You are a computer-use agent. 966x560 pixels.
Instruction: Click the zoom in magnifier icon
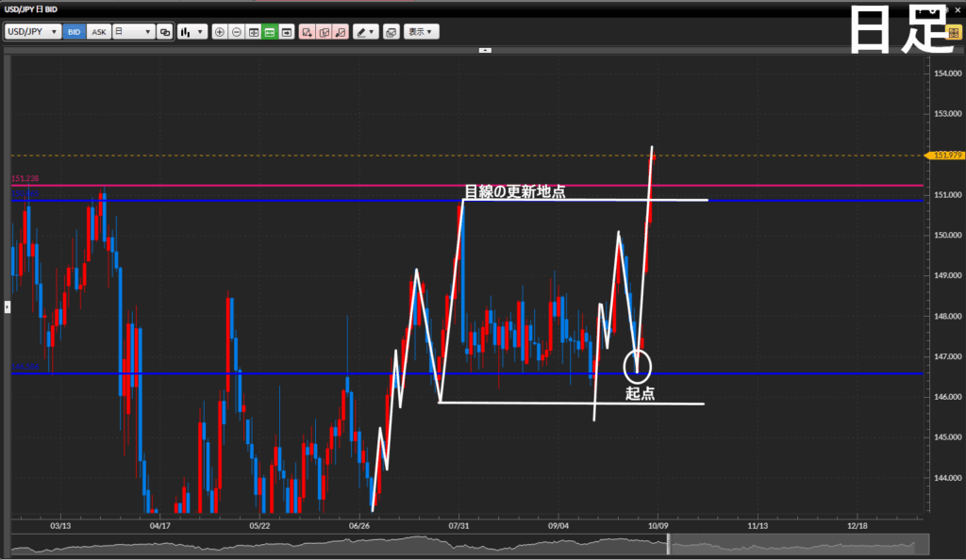point(220,32)
